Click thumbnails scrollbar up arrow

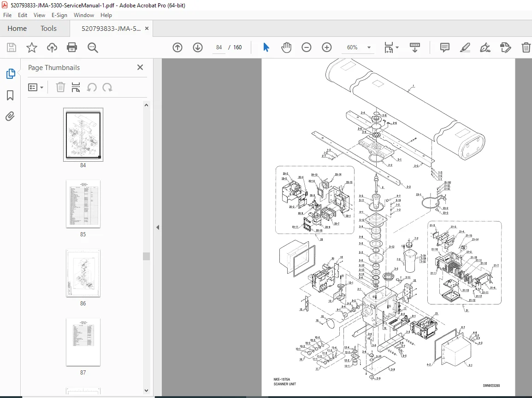click(x=146, y=105)
